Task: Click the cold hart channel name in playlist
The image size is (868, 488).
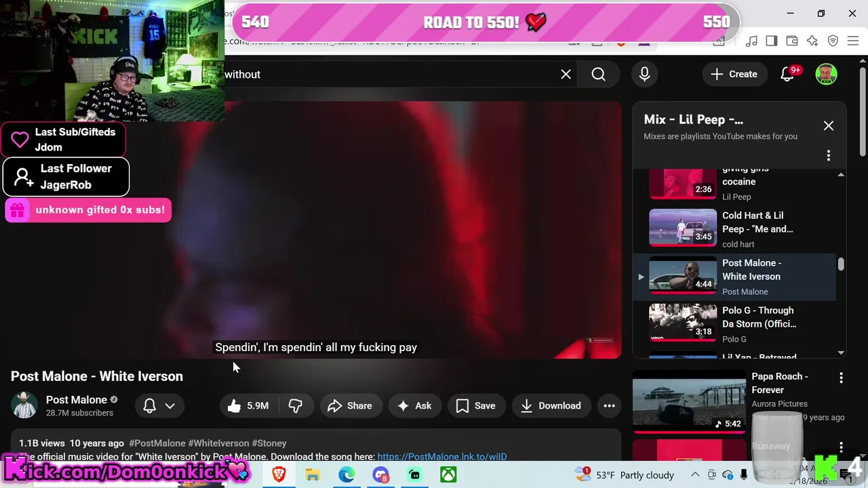Action: coord(738,244)
